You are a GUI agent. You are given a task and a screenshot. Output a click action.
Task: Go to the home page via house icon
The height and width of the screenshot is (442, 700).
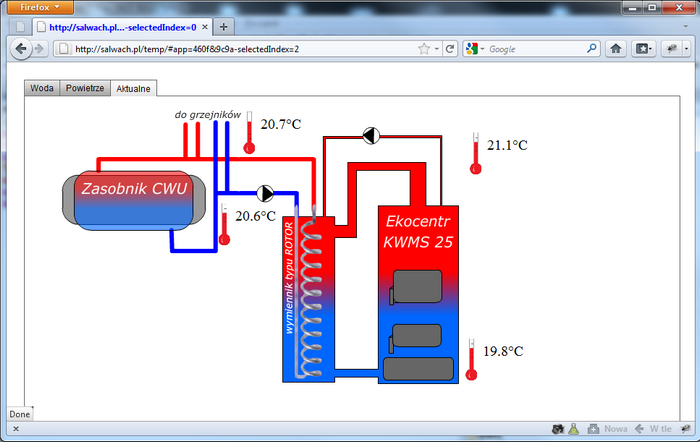(x=616, y=49)
